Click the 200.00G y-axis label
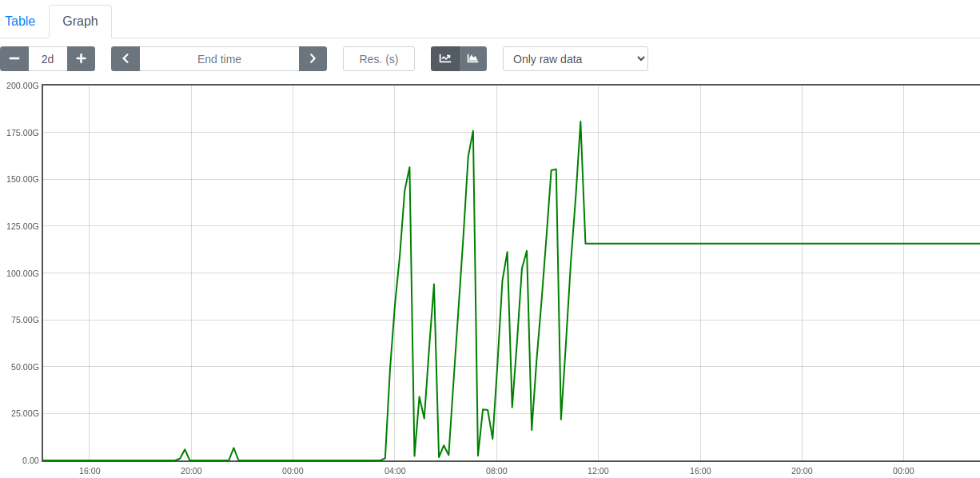Viewport: 980px width, 478px height. pos(22,85)
